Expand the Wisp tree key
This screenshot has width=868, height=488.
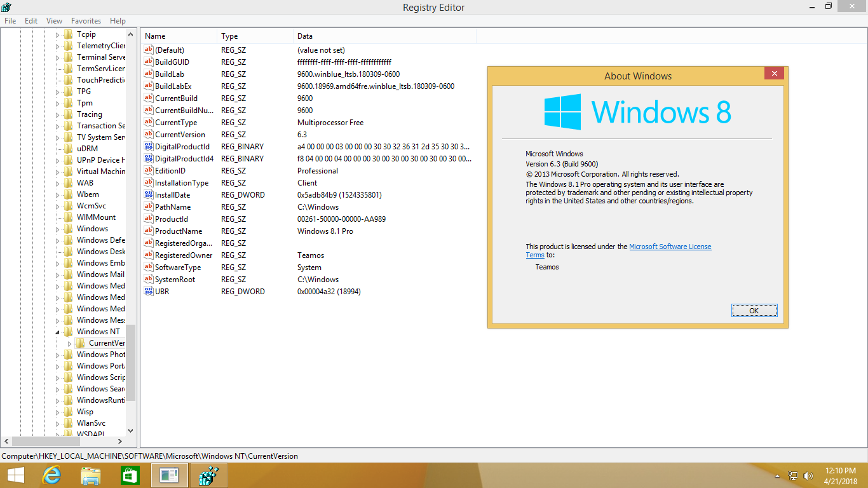point(57,412)
